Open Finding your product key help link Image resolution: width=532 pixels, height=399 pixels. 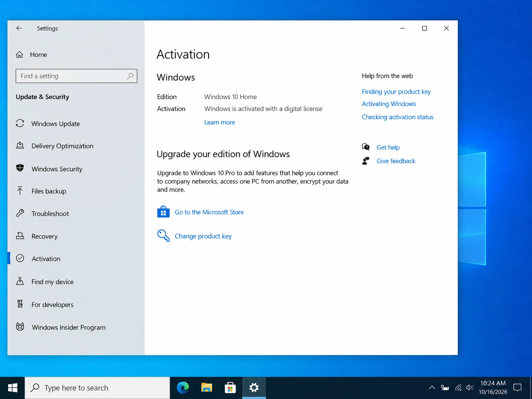(x=396, y=91)
